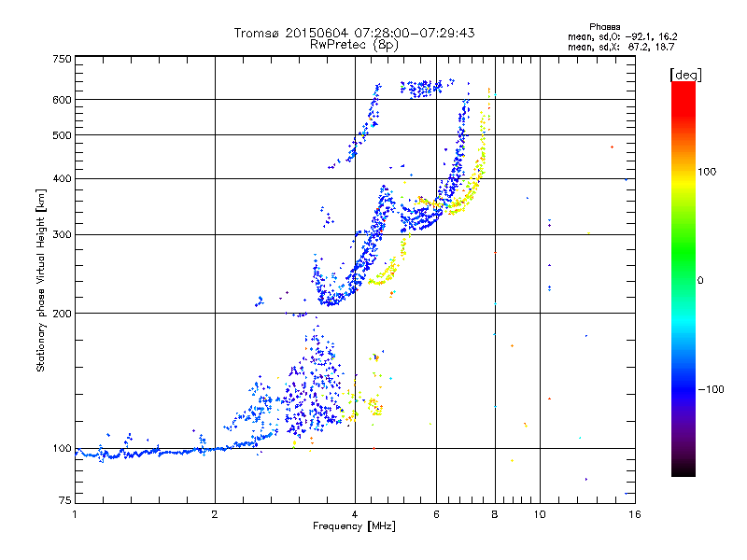Screen dimensions: 747x560
Task: Click the y-axis '75' tick label
Action: tap(65, 500)
